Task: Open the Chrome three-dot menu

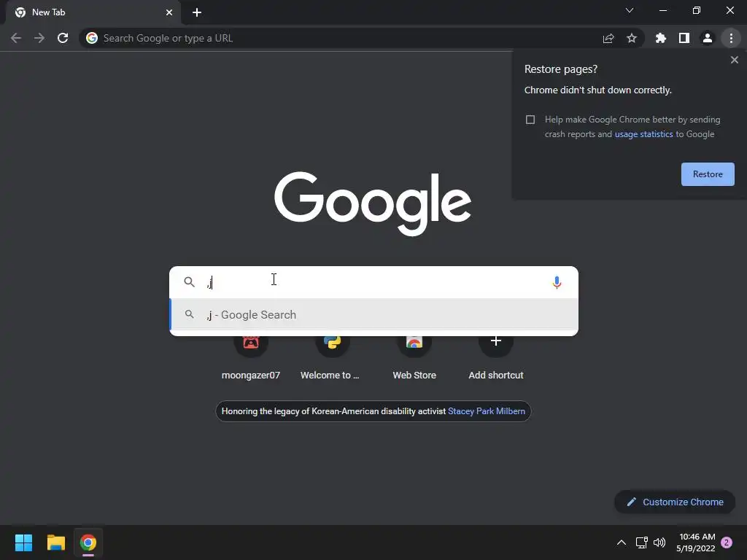Action: pyautogui.click(x=731, y=38)
